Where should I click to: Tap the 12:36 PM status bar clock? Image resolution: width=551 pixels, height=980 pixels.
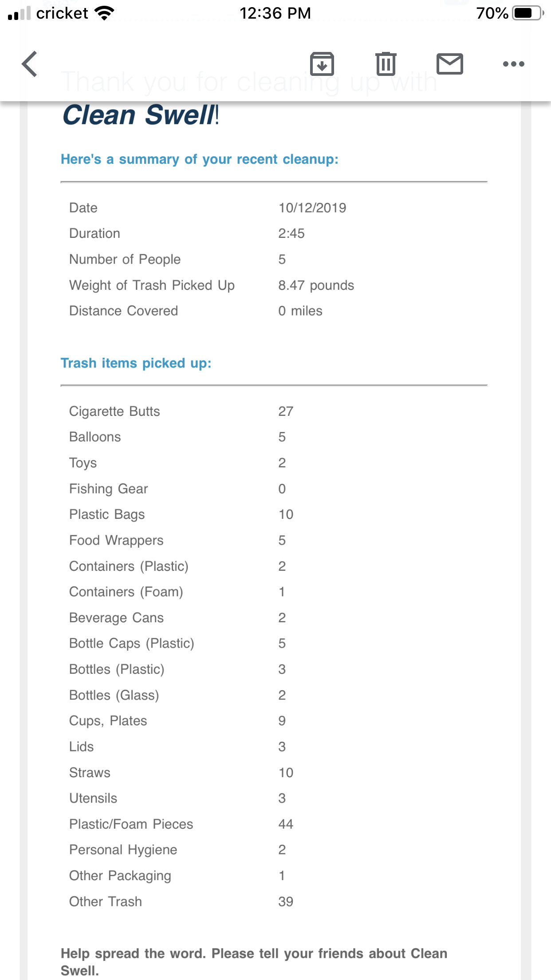pyautogui.click(x=275, y=13)
